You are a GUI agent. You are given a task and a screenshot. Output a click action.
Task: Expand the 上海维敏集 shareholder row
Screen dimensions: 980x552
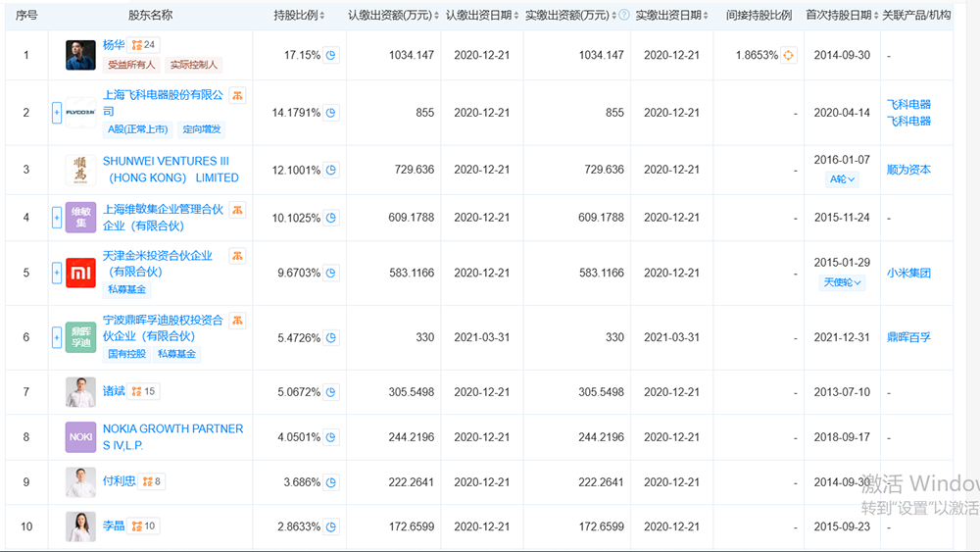tap(57, 218)
